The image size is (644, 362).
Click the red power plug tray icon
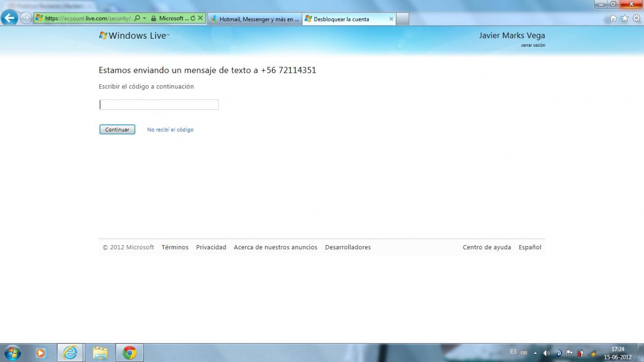point(580,353)
